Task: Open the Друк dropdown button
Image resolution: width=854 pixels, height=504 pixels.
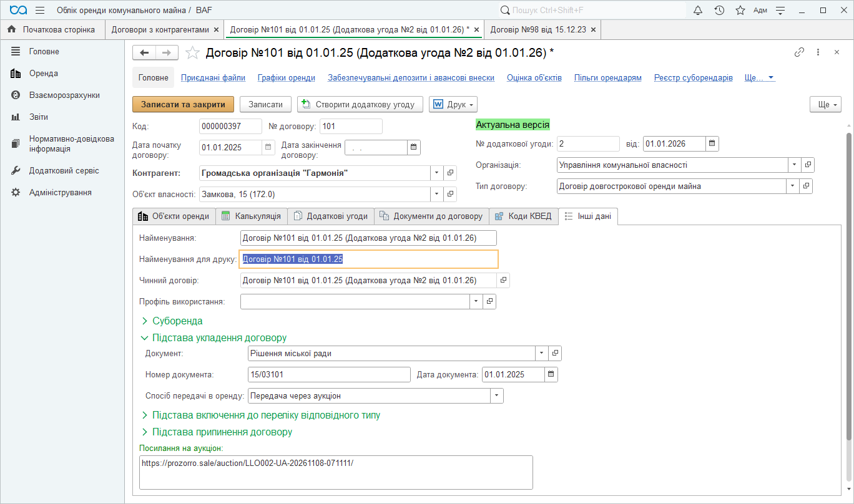Action: [x=453, y=104]
